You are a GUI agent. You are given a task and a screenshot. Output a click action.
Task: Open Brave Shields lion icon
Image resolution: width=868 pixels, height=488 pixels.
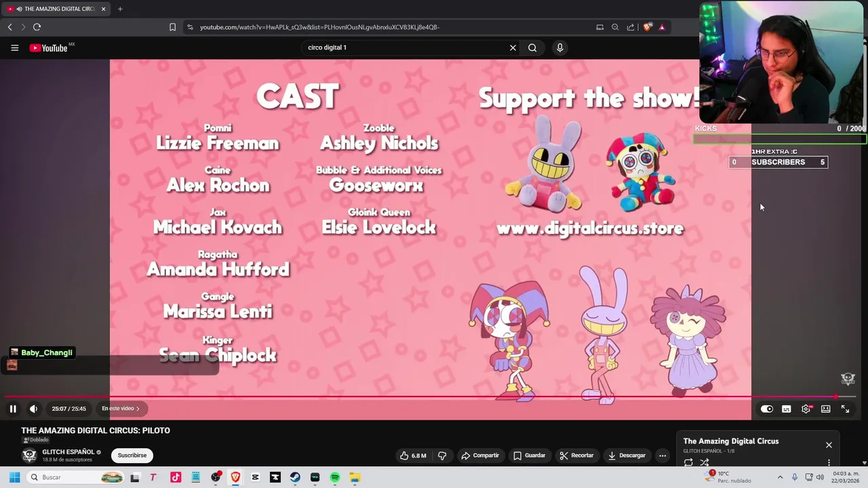648,27
